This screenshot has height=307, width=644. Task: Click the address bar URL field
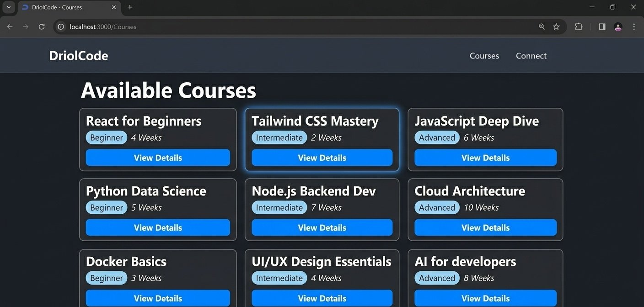(x=274, y=27)
